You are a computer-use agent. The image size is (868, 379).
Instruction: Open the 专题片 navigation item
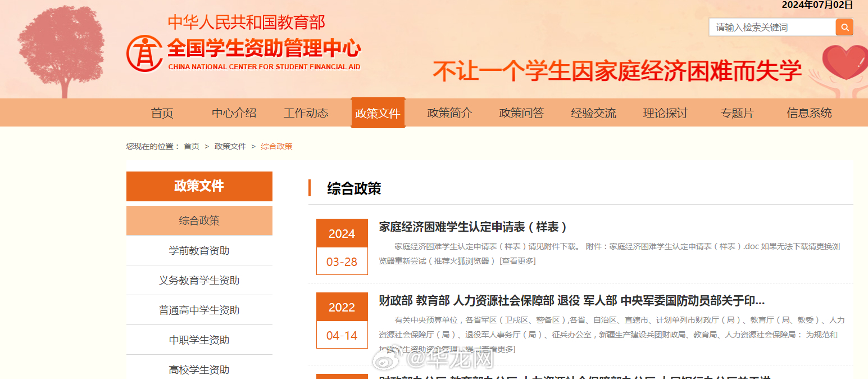(738, 113)
